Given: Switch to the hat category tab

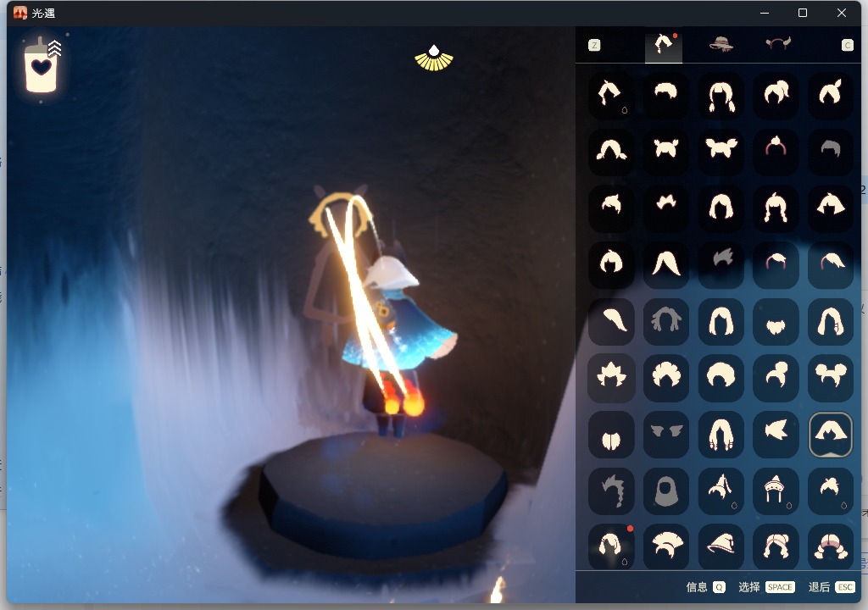Looking at the screenshot, I should tap(721, 44).
